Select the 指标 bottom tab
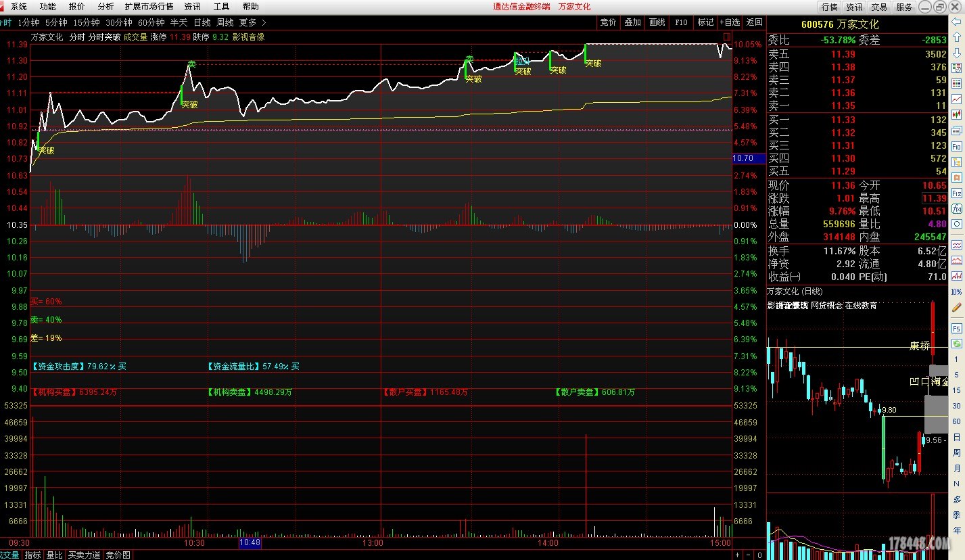This screenshot has height=560, width=965. click(x=32, y=555)
